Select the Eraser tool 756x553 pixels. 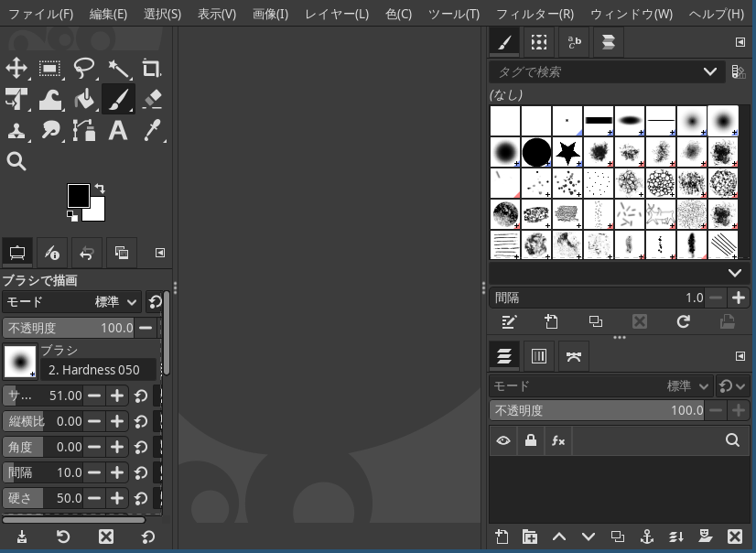(151, 99)
